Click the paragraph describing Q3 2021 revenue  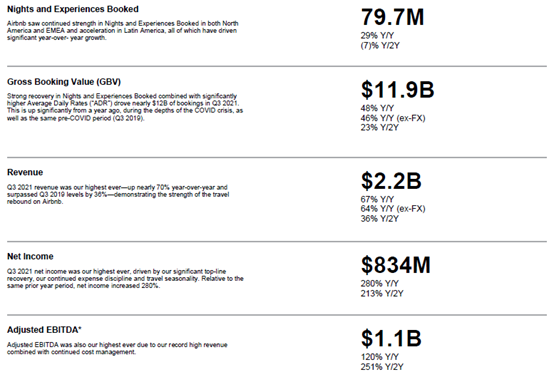tap(118, 195)
